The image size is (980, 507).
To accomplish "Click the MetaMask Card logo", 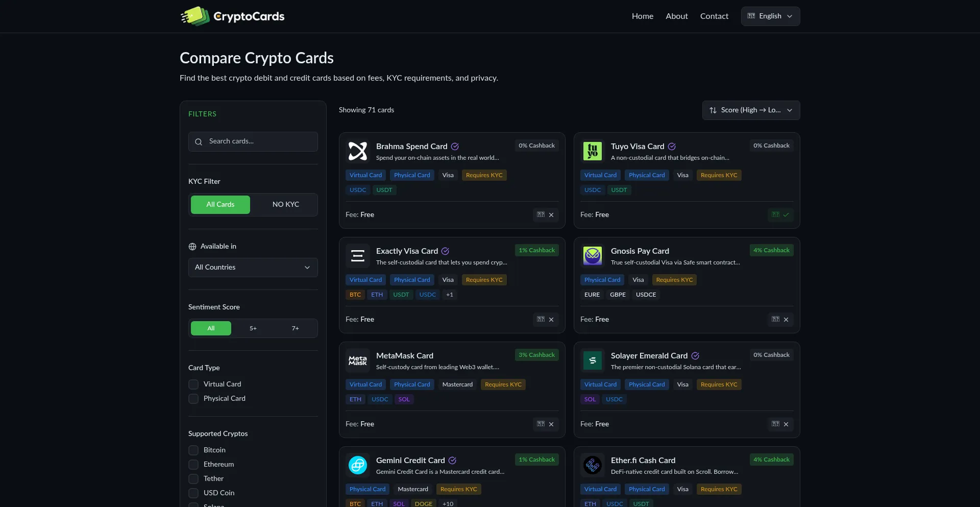I will tap(358, 360).
